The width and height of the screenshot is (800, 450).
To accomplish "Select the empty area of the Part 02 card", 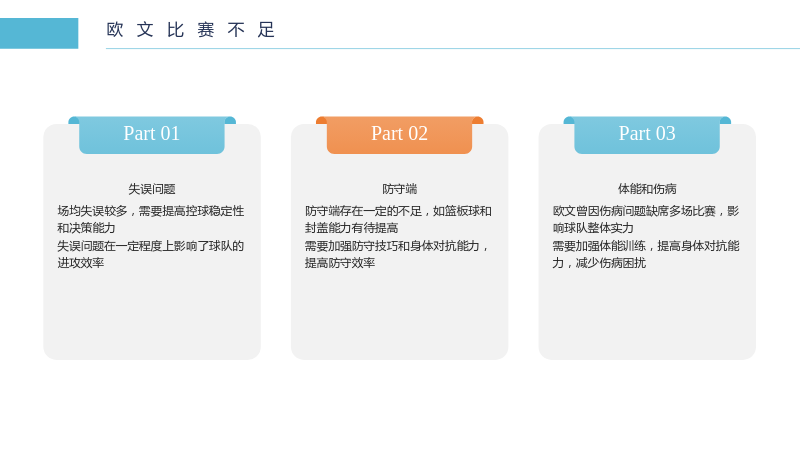I will [x=399, y=314].
